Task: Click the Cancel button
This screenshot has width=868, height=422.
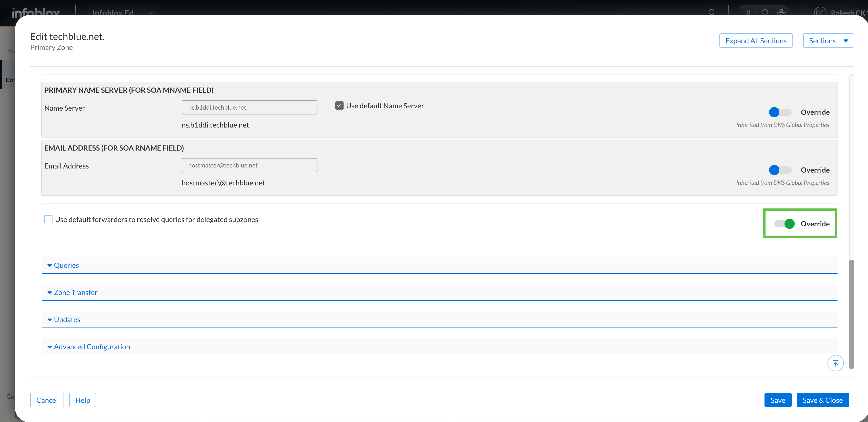Action: (x=47, y=400)
